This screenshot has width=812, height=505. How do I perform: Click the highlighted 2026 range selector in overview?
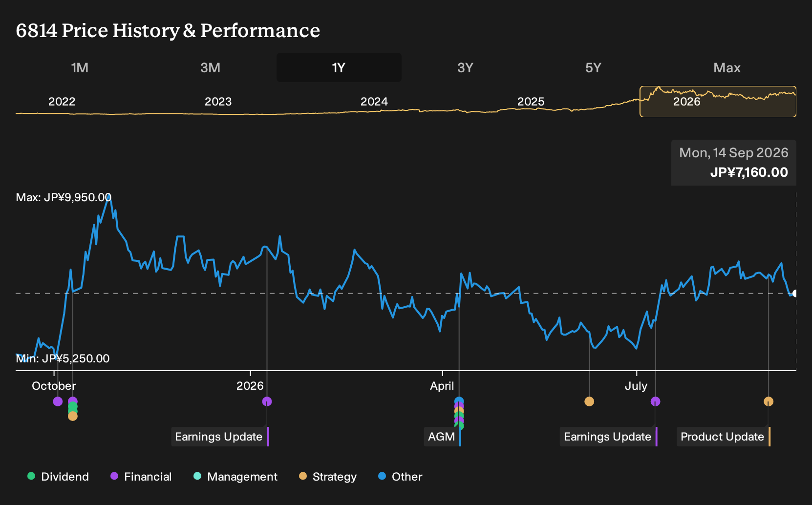[718, 102]
